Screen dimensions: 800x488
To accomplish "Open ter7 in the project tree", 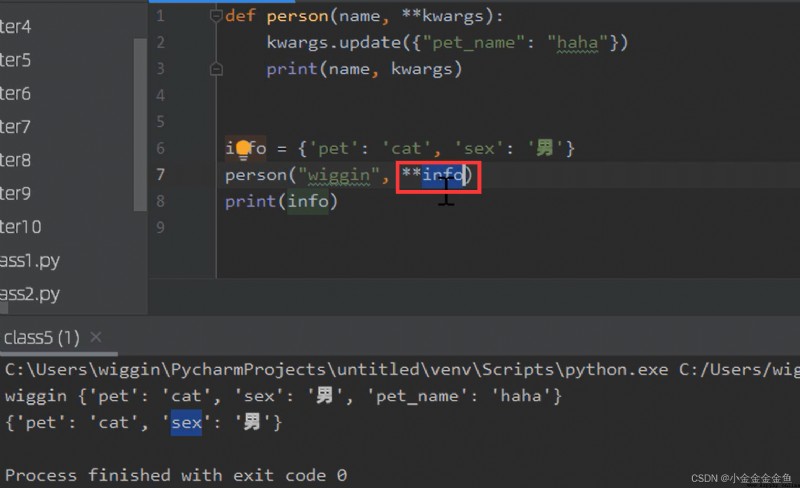I will 15,127.
